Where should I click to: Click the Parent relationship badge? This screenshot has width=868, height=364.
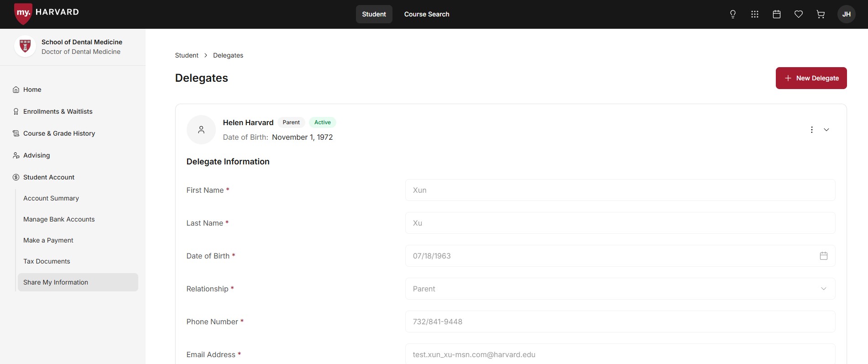(291, 122)
